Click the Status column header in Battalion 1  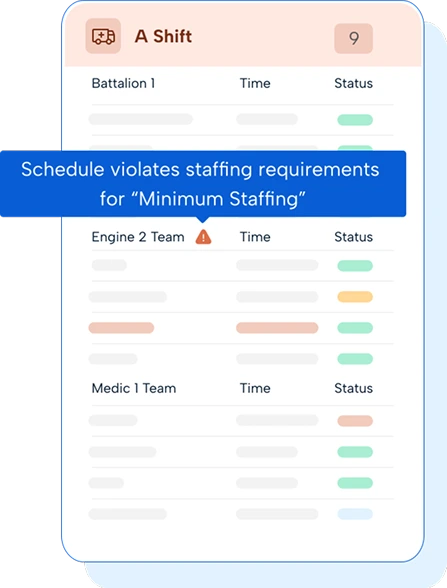tap(353, 83)
